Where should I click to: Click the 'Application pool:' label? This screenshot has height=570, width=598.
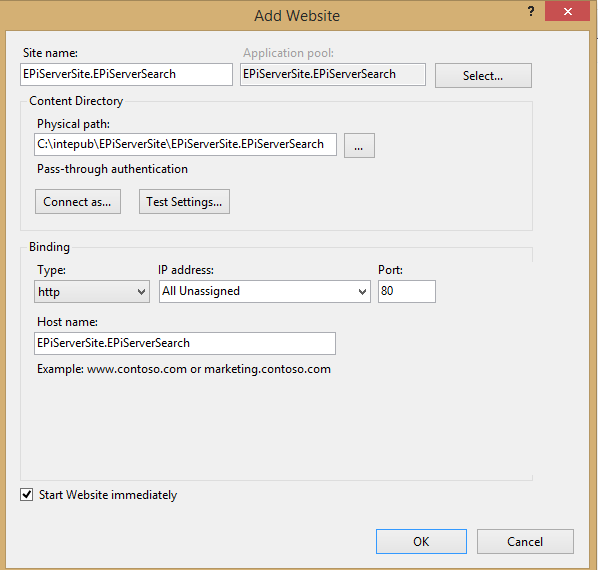coord(288,53)
